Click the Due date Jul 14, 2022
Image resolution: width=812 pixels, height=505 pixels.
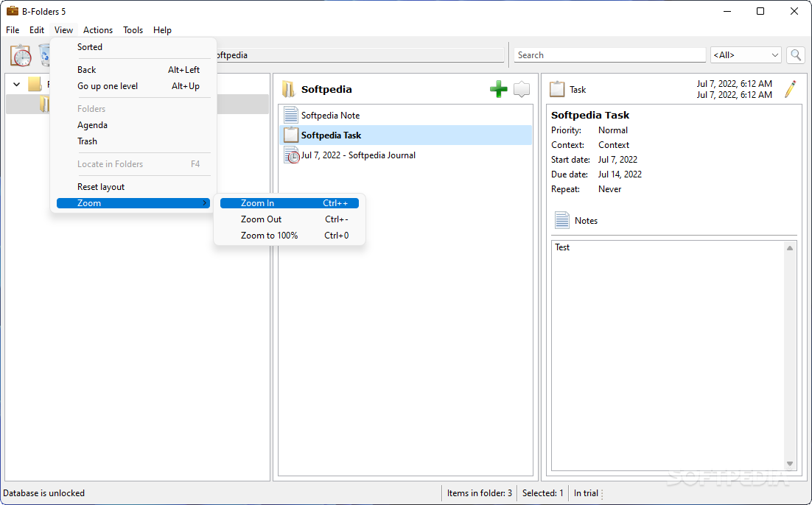(620, 174)
